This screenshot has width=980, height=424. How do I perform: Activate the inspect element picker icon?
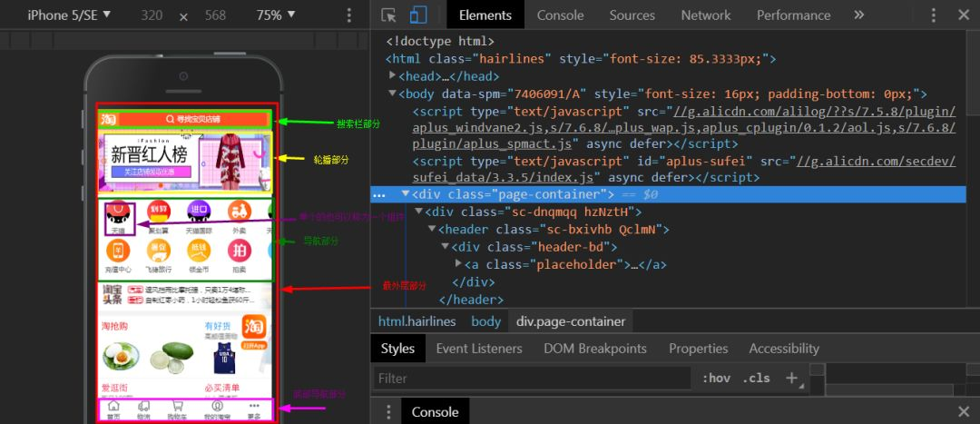pos(388,15)
